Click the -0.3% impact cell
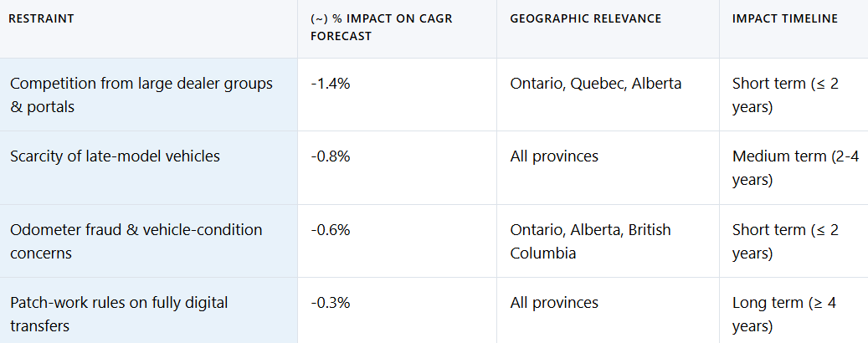Screen dimensions: 868x343 328,302
